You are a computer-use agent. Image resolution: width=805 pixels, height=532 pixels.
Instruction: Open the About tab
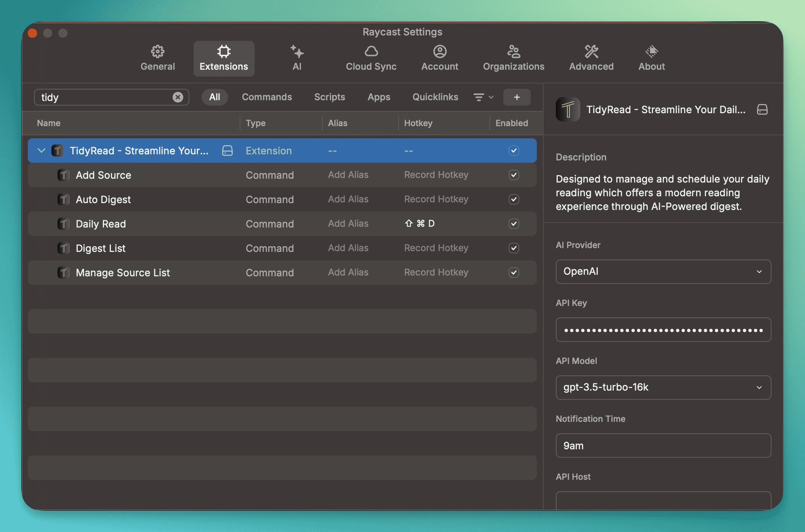click(x=651, y=58)
